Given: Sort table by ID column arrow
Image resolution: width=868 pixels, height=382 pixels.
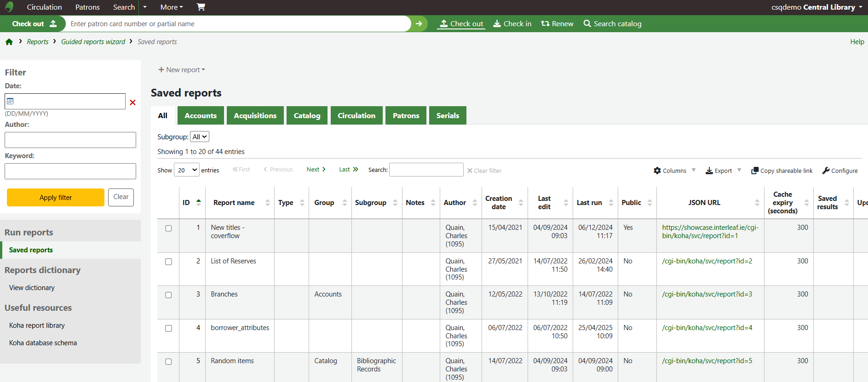Looking at the screenshot, I should (x=198, y=202).
